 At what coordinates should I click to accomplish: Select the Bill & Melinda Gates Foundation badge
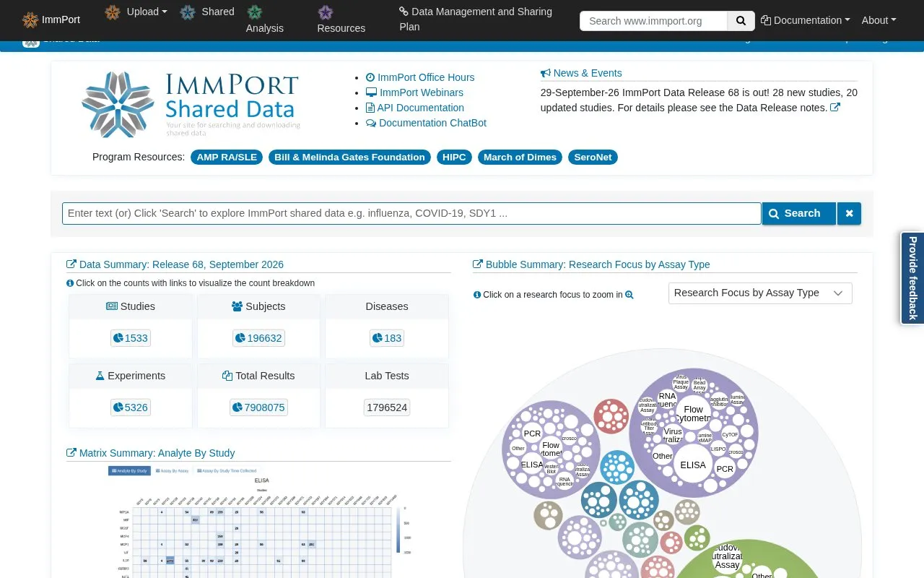pos(349,158)
